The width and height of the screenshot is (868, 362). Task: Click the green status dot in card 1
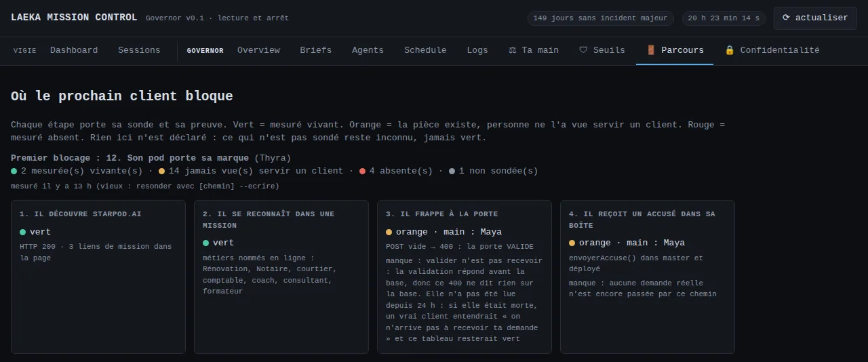pos(23,232)
